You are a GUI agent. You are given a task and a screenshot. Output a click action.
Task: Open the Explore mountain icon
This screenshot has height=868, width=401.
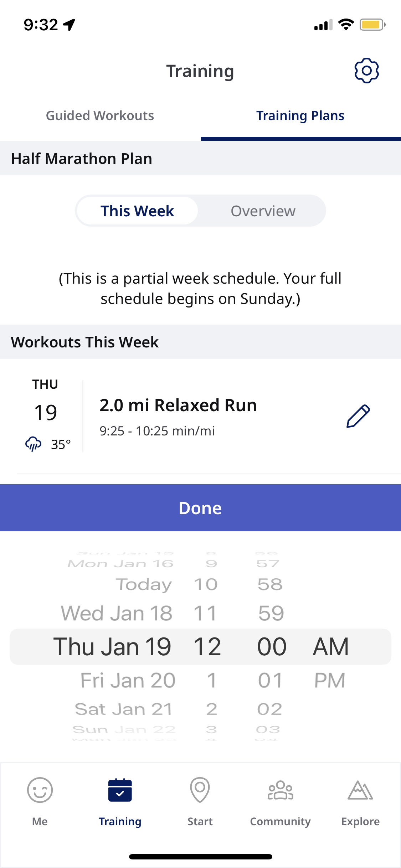coord(360,790)
